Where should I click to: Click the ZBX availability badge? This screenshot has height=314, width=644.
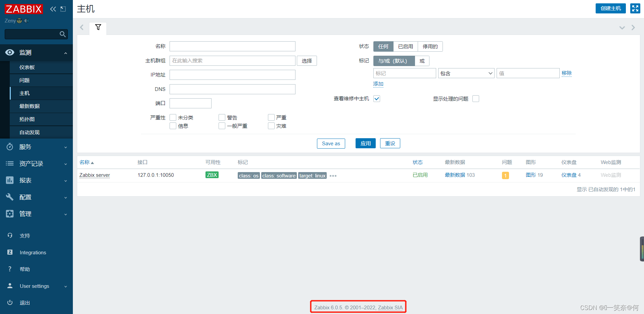tap(212, 175)
